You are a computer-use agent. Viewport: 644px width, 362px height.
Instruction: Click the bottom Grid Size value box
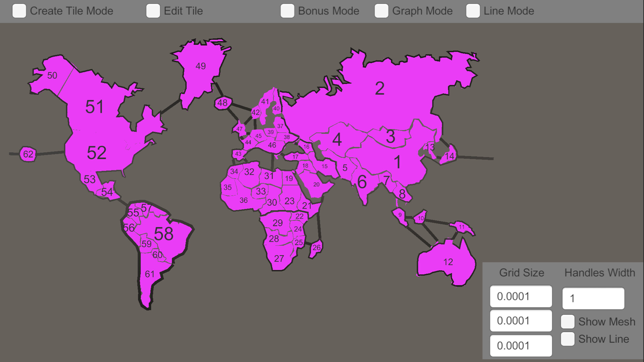[x=521, y=346]
